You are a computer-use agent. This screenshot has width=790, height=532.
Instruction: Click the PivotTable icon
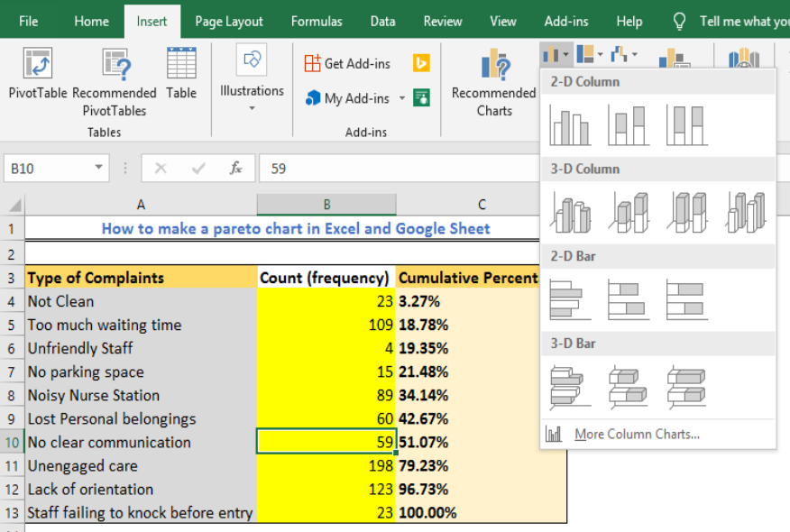click(38, 63)
